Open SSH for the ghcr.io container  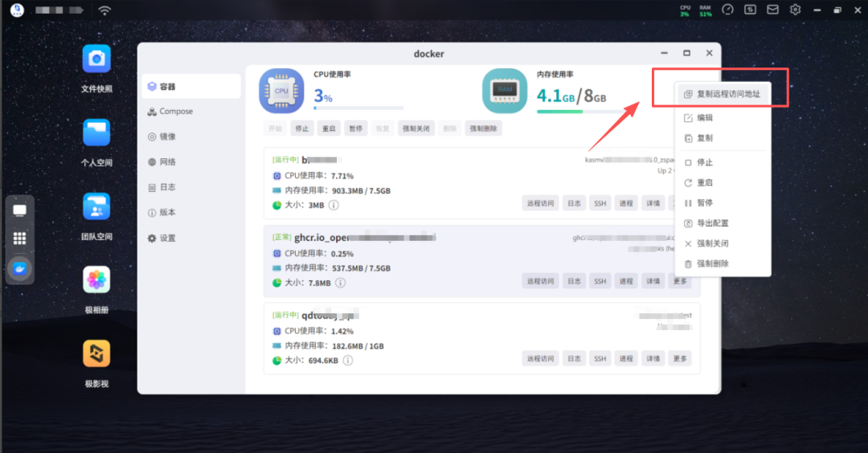pyautogui.click(x=600, y=281)
